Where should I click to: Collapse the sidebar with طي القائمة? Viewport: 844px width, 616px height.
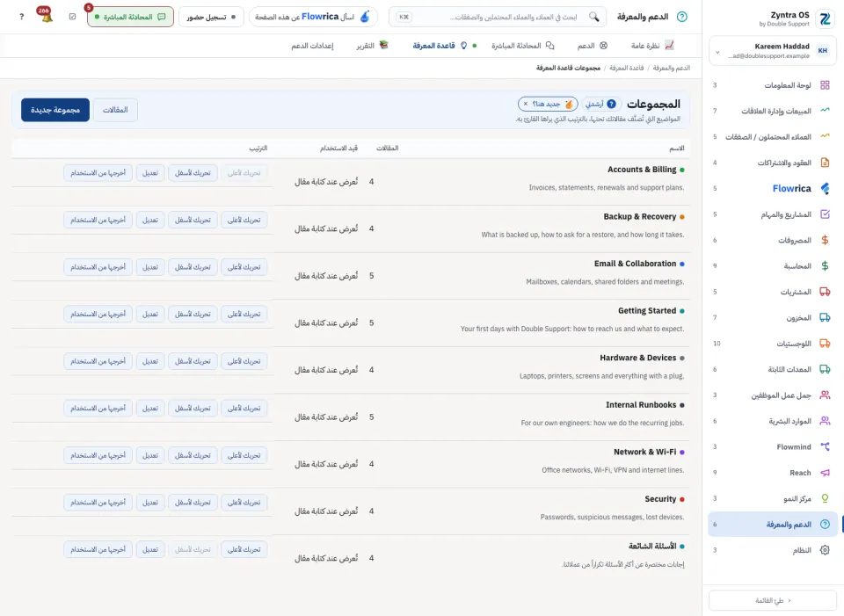pyautogui.click(x=773, y=600)
